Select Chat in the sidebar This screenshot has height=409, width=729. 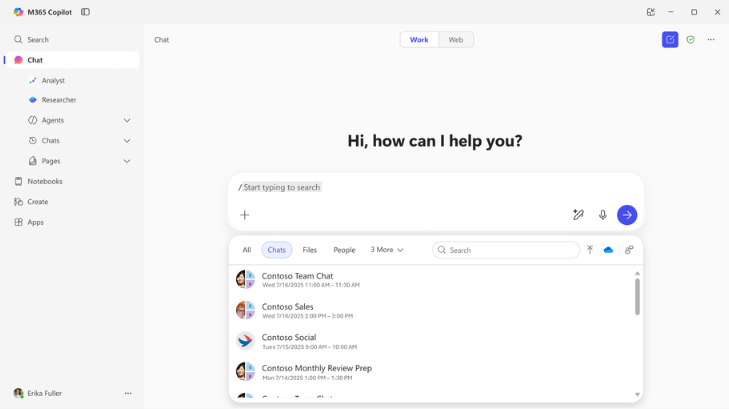[72, 60]
